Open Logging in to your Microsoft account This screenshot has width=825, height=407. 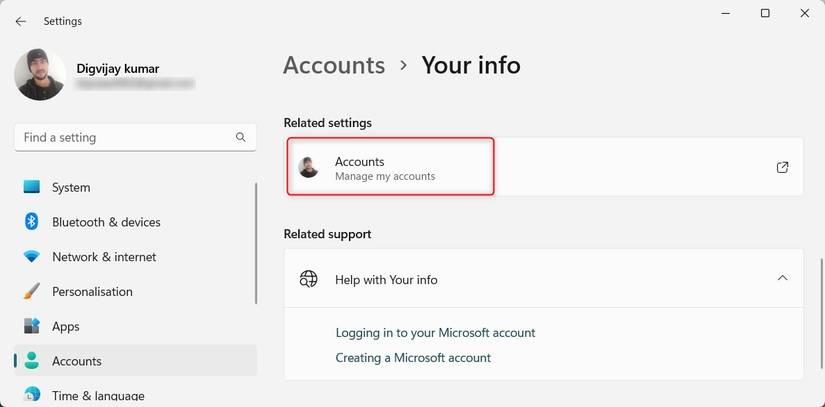tap(435, 332)
